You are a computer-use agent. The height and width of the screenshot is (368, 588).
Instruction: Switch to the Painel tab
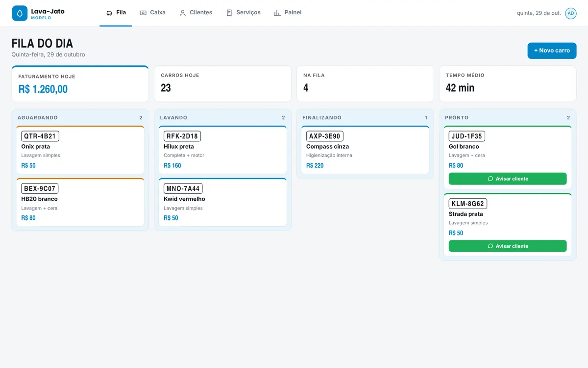click(288, 13)
